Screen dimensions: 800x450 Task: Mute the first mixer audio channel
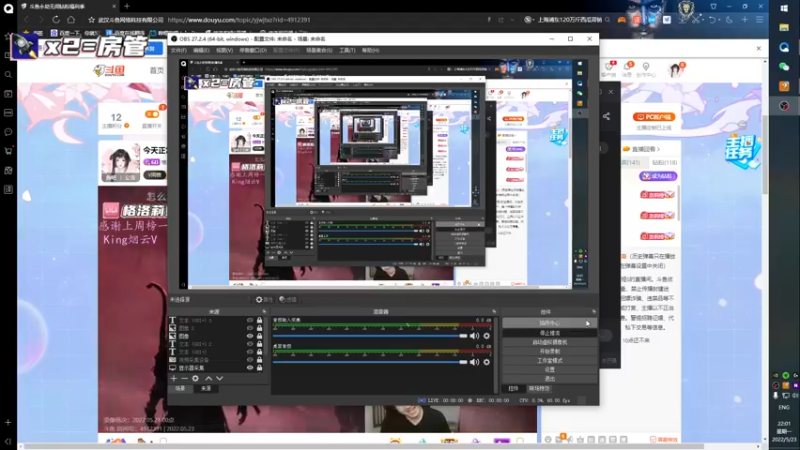[474, 336]
